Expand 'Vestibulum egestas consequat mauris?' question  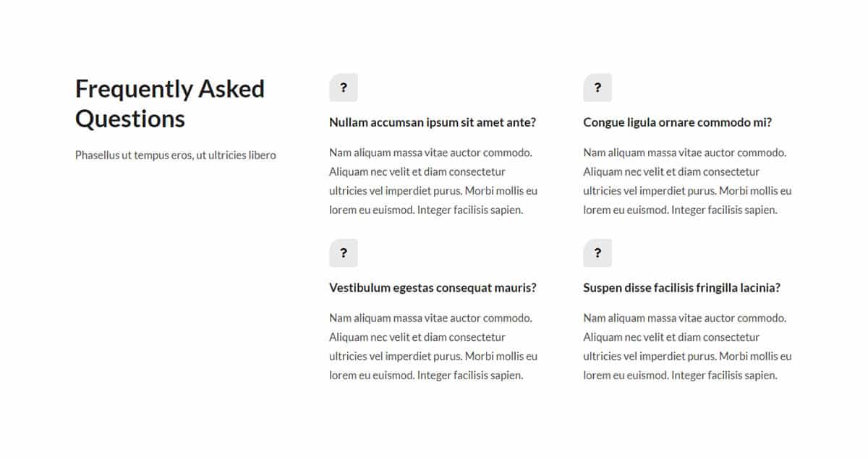[x=433, y=287]
